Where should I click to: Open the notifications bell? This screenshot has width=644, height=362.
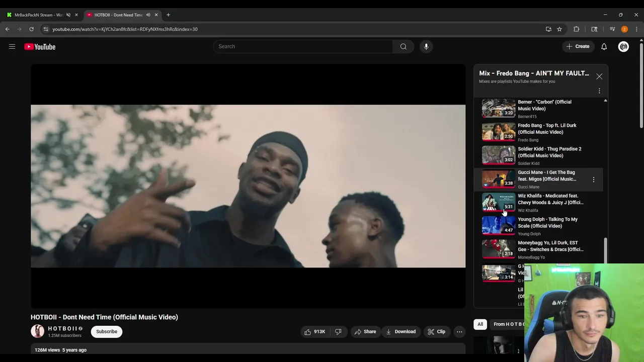pyautogui.click(x=604, y=47)
